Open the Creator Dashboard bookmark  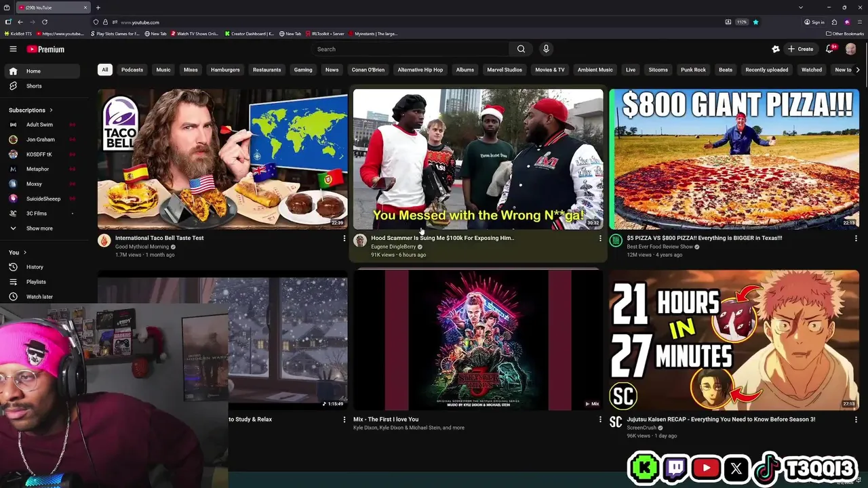(x=250, y=33)
